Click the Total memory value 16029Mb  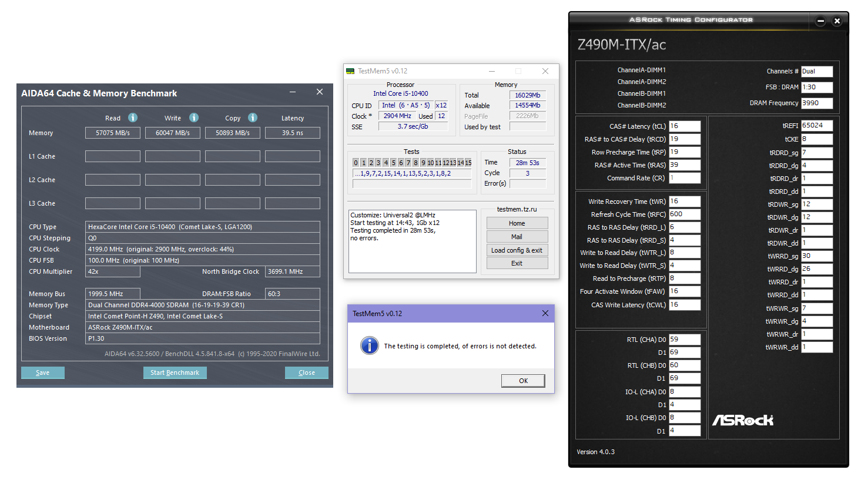click(528, 95)
